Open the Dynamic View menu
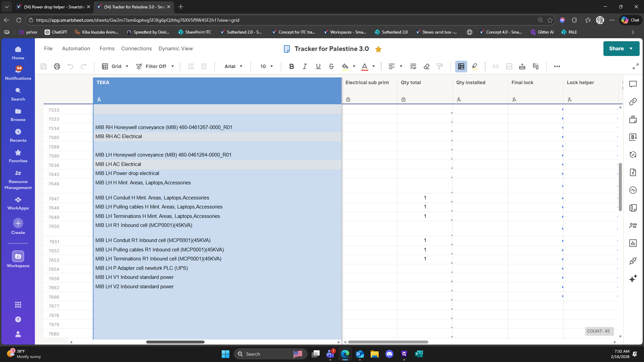Image resolution: width=644 pixels, height=362 pixels. (175, 49)
